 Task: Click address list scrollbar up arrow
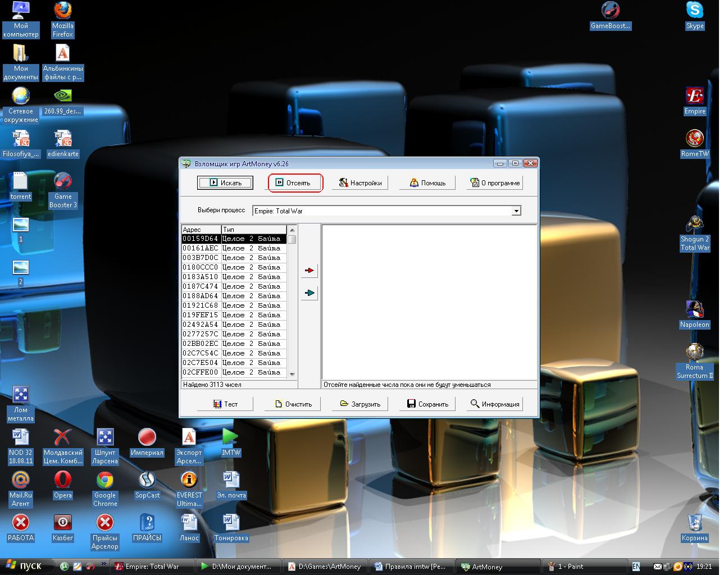[292, 230]
